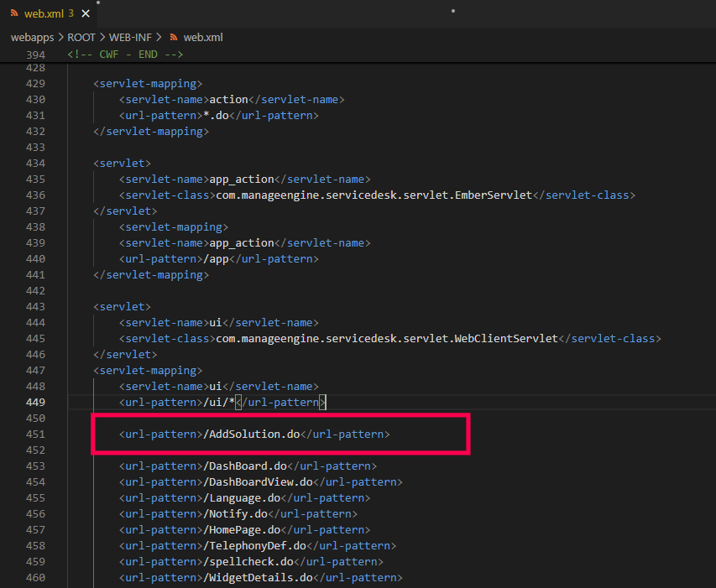
Task: Click the /TelephonyDef.do pattern text
Action: point(255,546)
